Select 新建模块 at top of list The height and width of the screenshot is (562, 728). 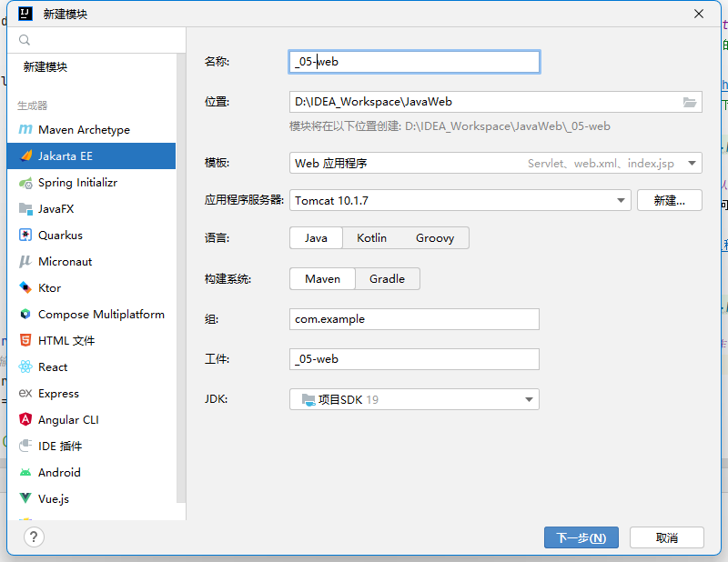92,66
